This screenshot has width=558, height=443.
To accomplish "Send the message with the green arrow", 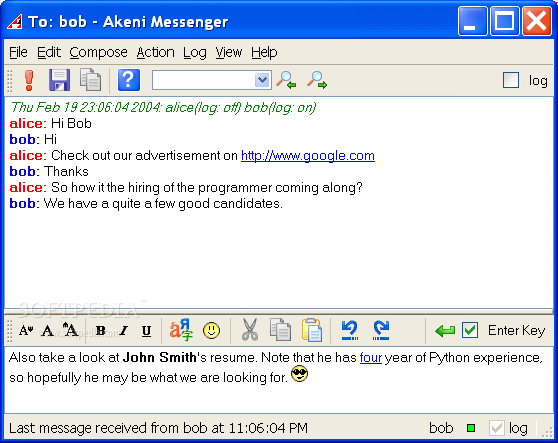I will pos(445,331).
